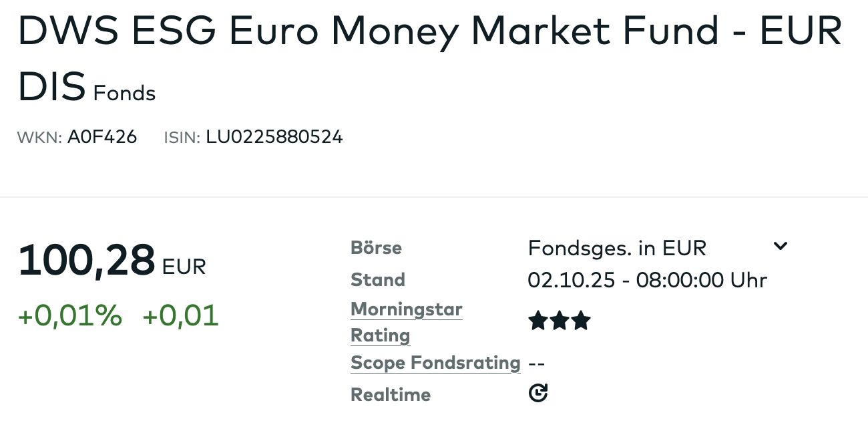The height and width of the screenshot is (433, 868).
Task: Click the +0,01% percentage change
Action: point(70,315)
